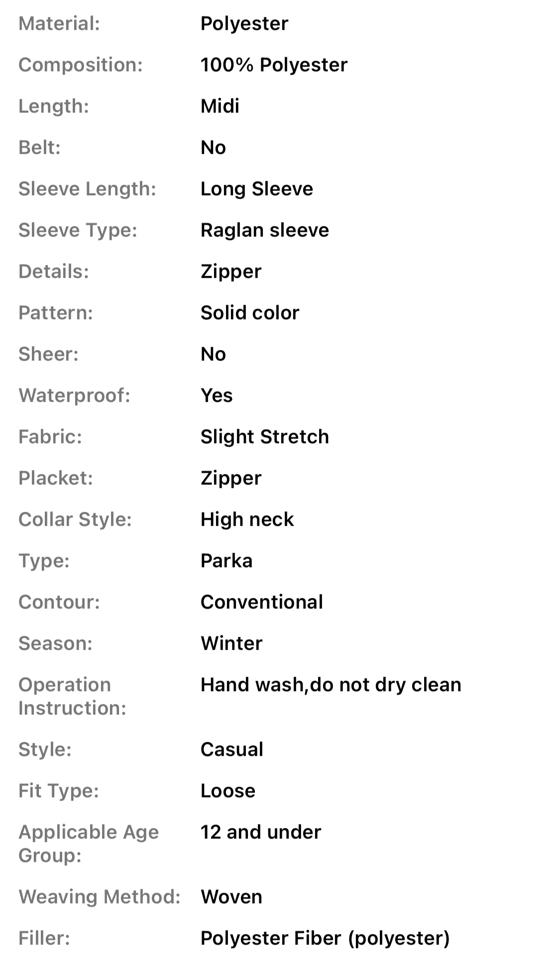Click the Loose fit type value
The width and height of the screenshot is (560, 959).
tap(227, 791)
